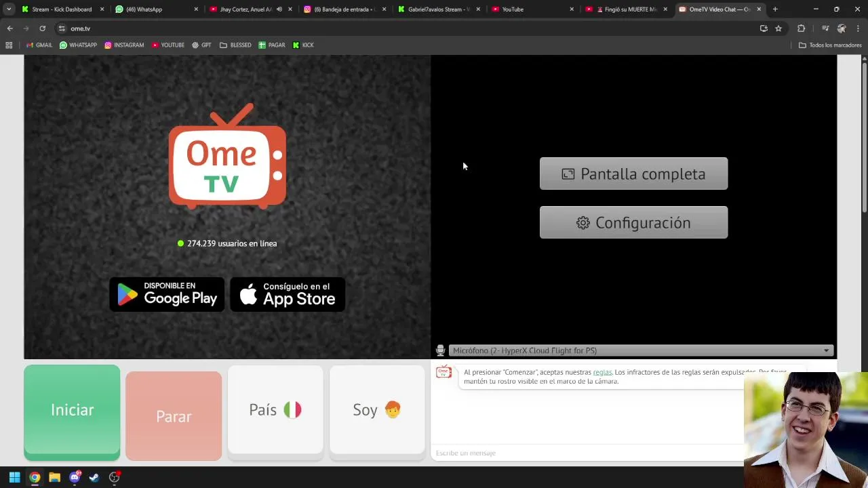This screenshot has width=868, height=488.
Task: Open the reglas link in chat
Action: (x=602, y=372)
